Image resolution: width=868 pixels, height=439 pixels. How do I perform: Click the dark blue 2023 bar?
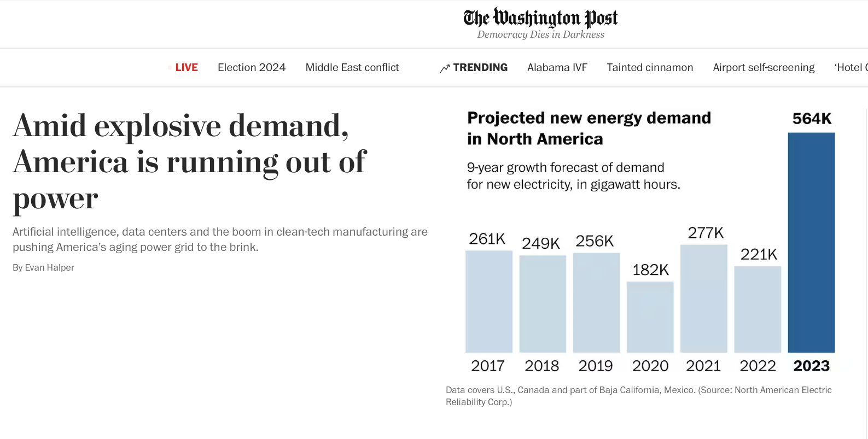click(811, 242)
